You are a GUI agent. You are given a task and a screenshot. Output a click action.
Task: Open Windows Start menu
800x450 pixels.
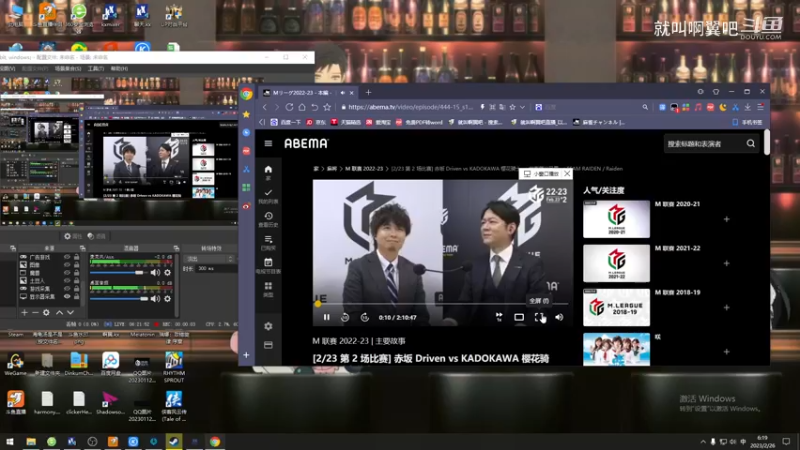(10, 441)
